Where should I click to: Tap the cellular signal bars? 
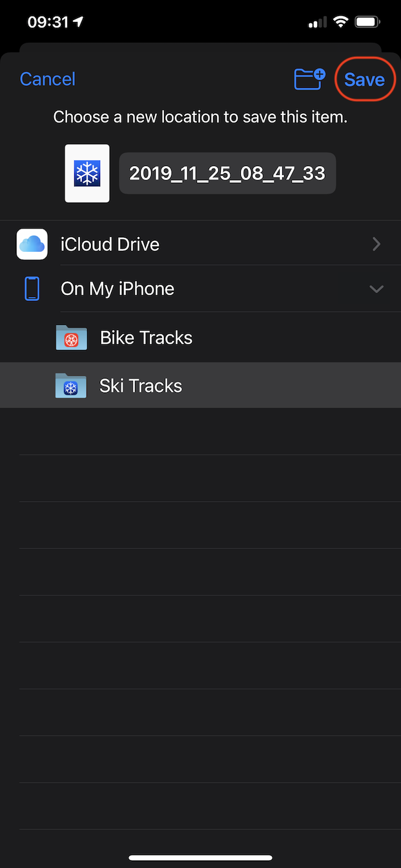(318, 23)
